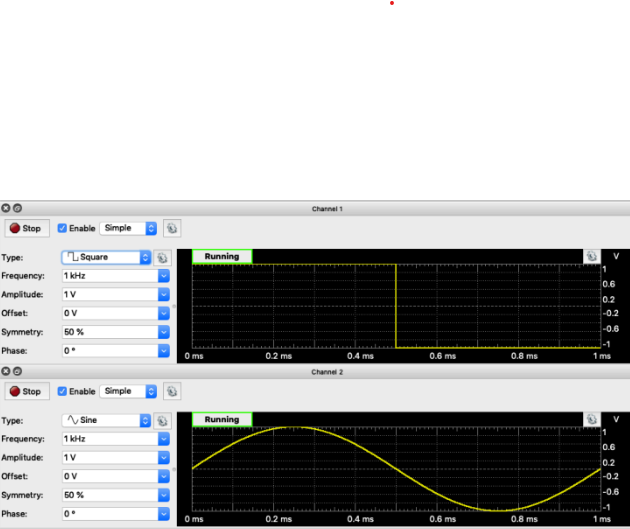Click the Channel 2 sine waveform plot

point(396,469)
